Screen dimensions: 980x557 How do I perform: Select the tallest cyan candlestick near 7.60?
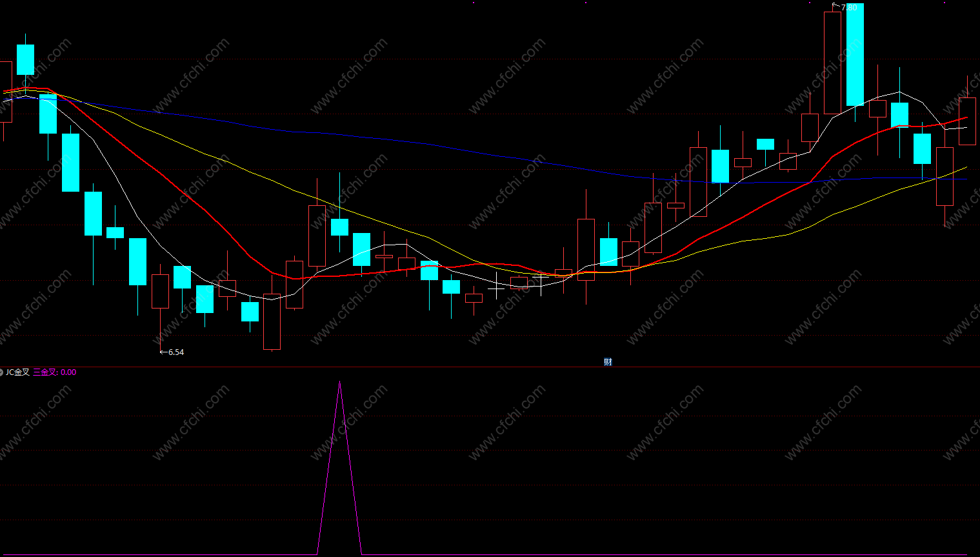(855, 55)
